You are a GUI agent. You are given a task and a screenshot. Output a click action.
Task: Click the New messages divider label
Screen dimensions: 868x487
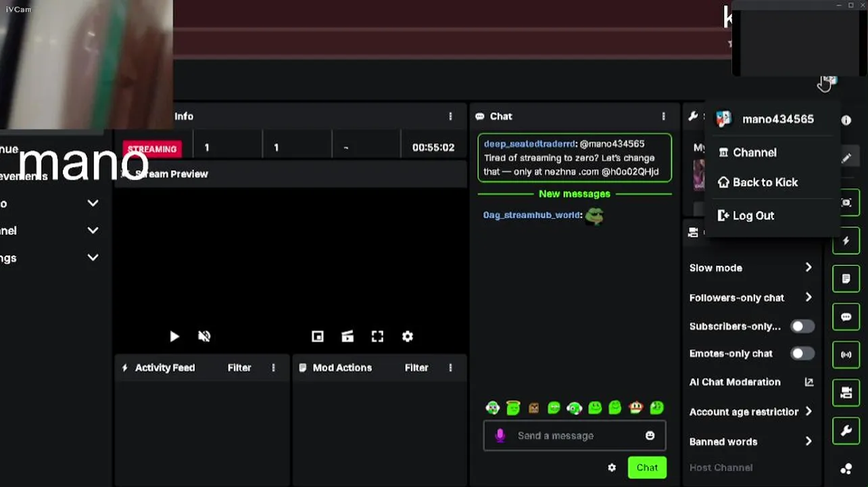[x=575, y=194]
